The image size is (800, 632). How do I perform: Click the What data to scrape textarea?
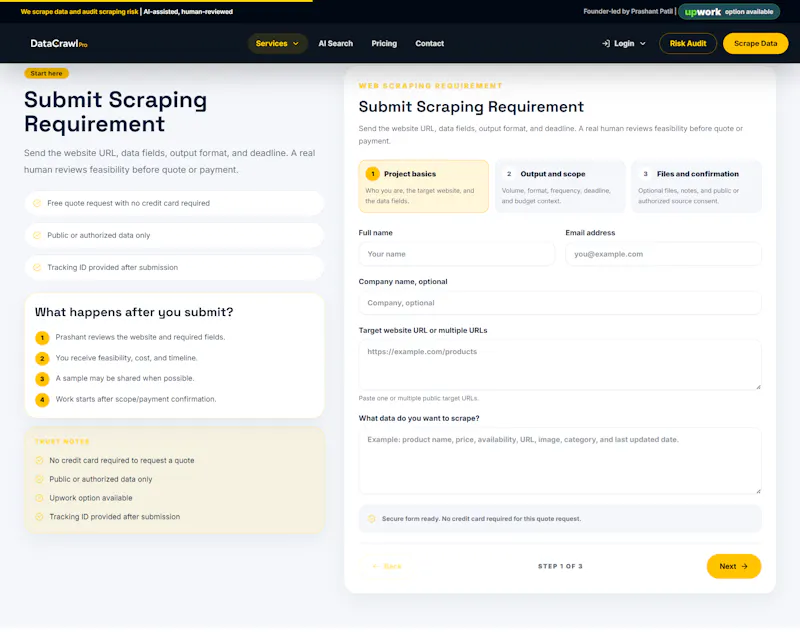pyautogui.click(x=560, y=461)
